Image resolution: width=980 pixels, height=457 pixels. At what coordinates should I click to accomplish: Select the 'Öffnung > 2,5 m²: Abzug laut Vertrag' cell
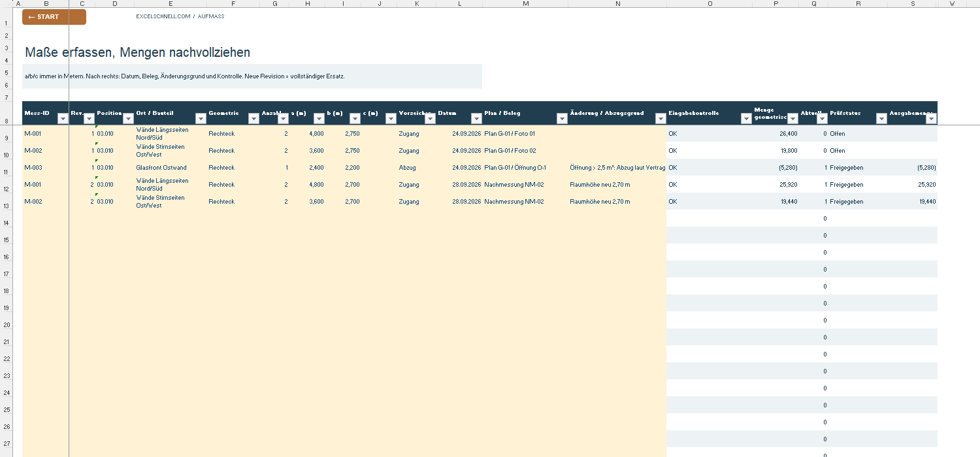pos(617,168)
